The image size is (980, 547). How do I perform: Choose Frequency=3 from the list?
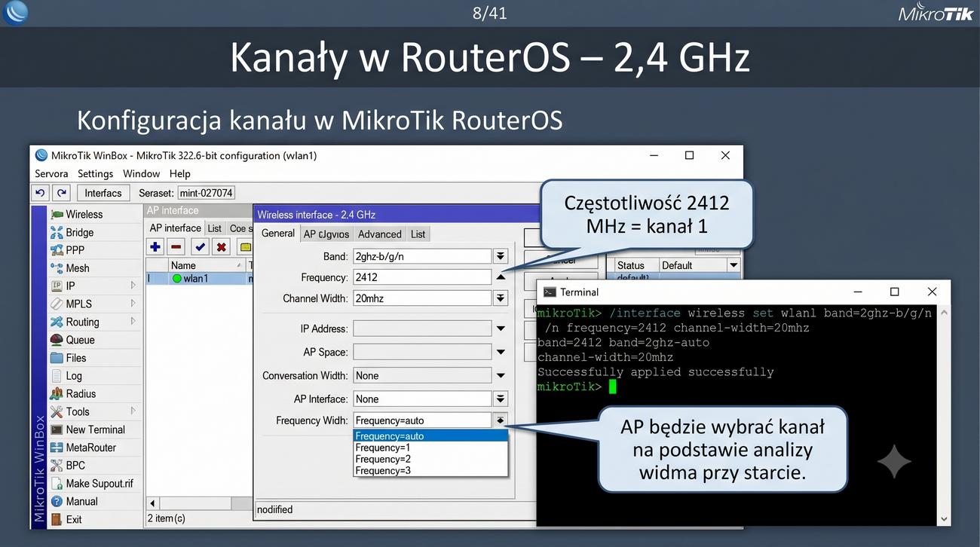tap(430, 470)
